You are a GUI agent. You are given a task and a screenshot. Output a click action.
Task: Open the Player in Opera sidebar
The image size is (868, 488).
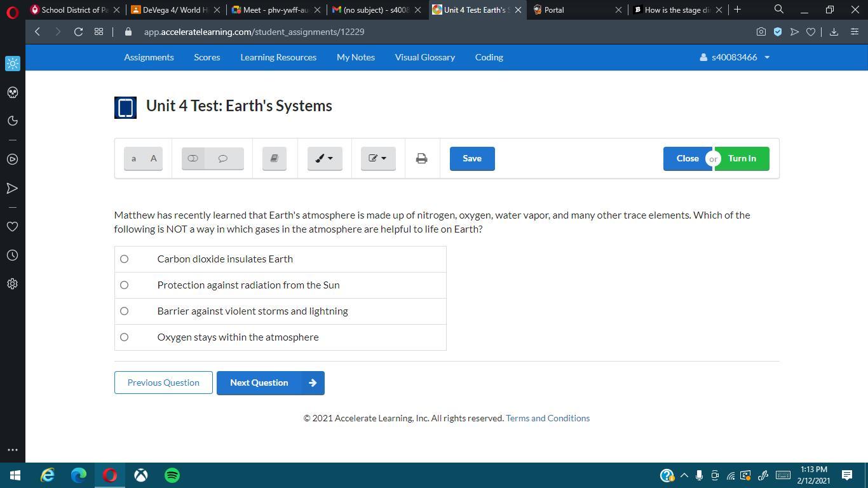(13, 159)
